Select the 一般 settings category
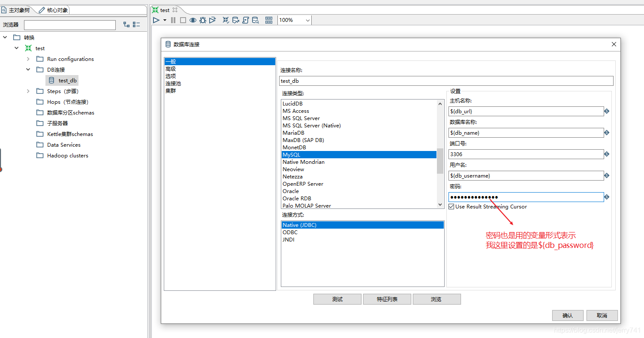 click(x=220, y=61)
